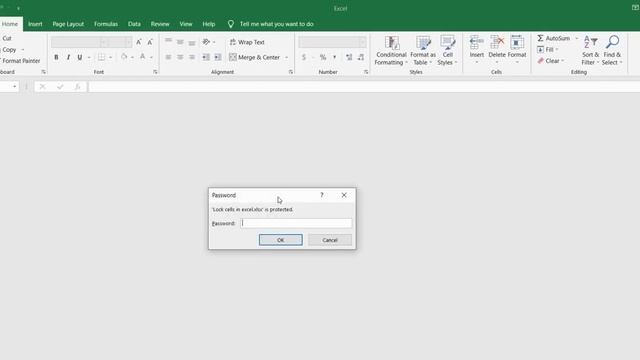Select Top Align icon
This screenshot has width=640, height=360.
point(168,42)
